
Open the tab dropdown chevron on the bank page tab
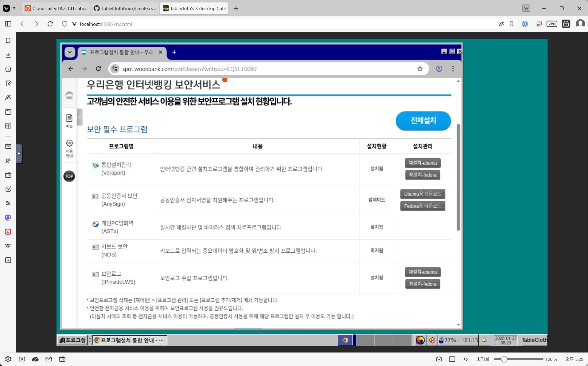tap(70, 52)
